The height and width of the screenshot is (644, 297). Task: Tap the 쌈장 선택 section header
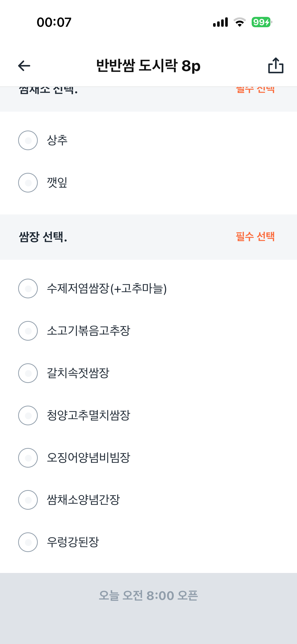43,237
